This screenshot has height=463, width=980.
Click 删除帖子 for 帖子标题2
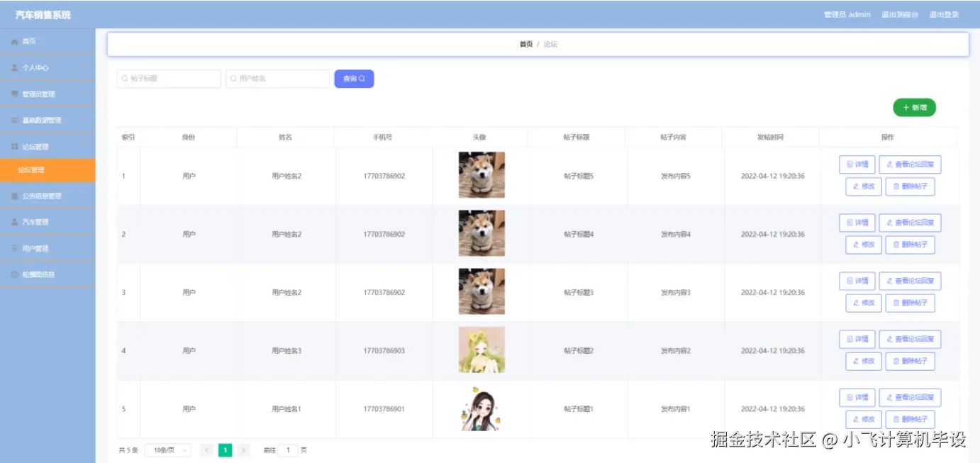(910, 361)
